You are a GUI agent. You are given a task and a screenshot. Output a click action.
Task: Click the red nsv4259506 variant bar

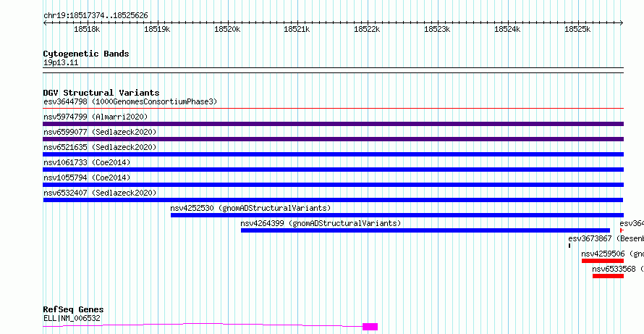(x=603, y=261)
